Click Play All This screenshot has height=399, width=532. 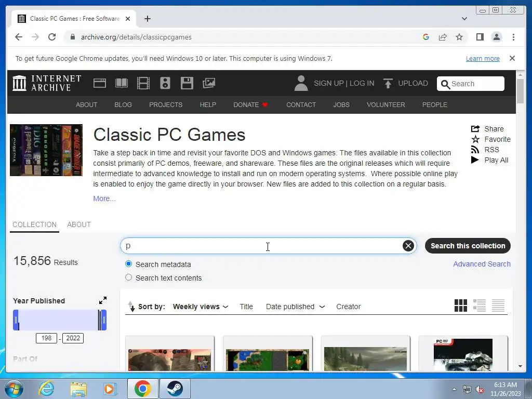click(490, 160)
